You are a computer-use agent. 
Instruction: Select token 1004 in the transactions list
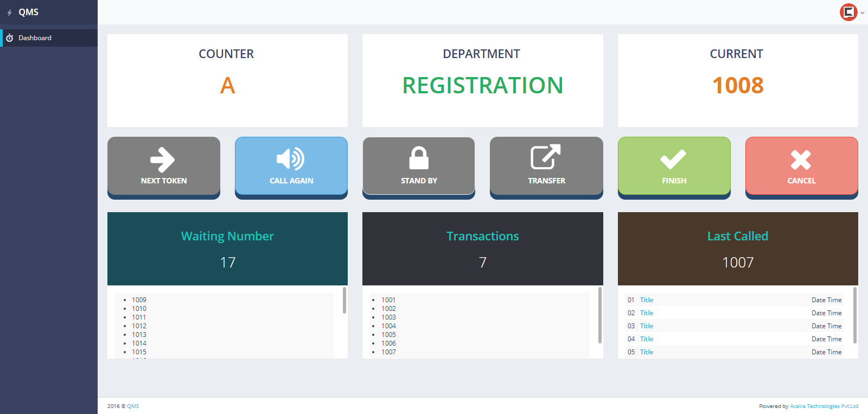(388, 326)
